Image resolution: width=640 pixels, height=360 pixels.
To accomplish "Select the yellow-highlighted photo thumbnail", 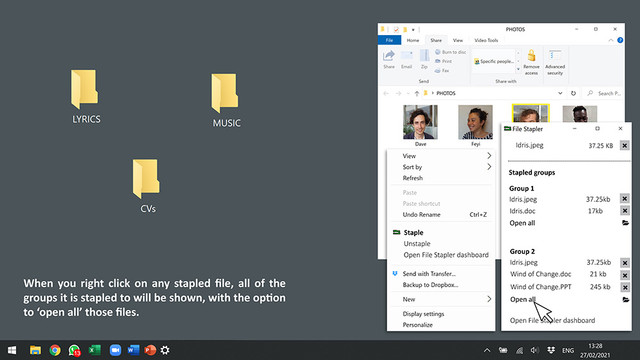I will point(531,113).
